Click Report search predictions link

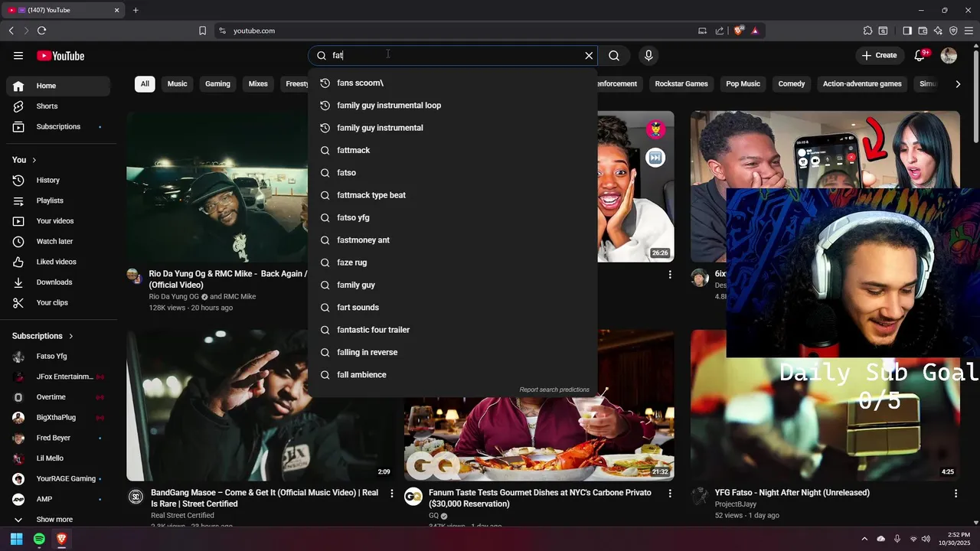coord(554,390)
